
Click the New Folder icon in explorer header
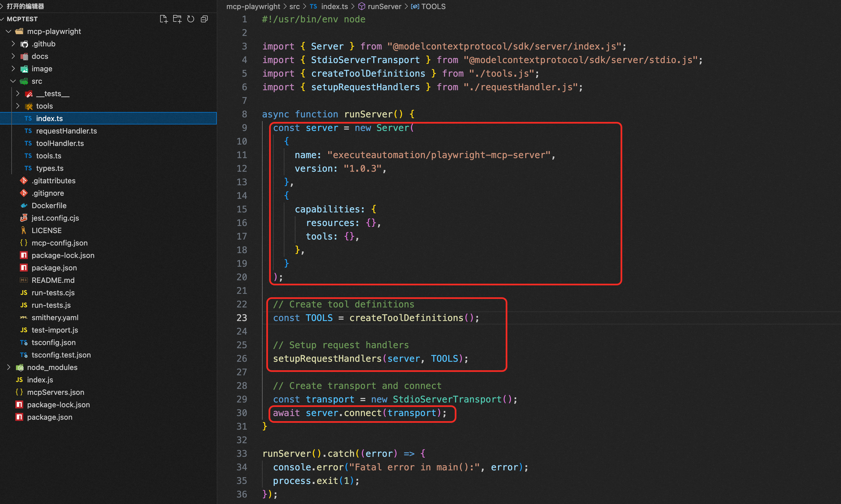[177, 19]
